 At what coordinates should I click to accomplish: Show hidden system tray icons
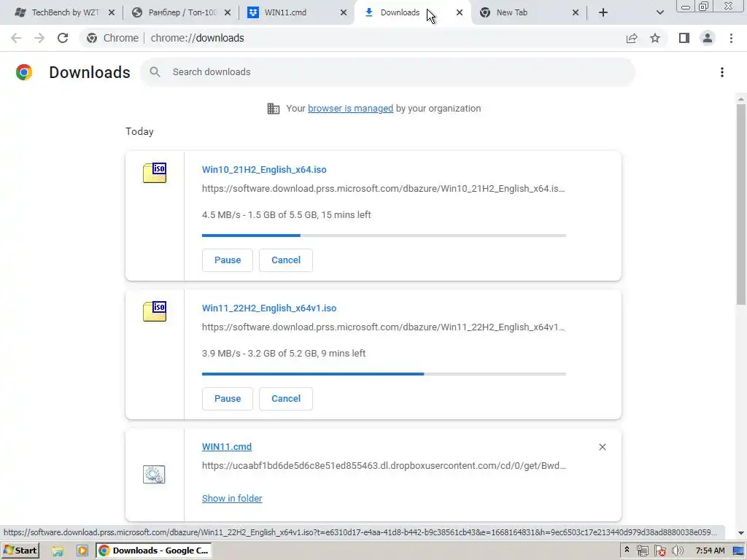pos(627,550)
